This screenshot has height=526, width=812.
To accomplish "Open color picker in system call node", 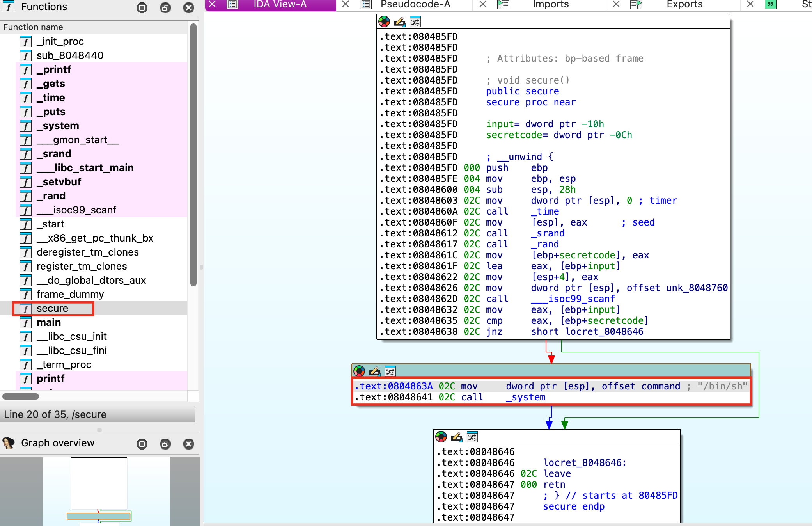I will [359, 371].
